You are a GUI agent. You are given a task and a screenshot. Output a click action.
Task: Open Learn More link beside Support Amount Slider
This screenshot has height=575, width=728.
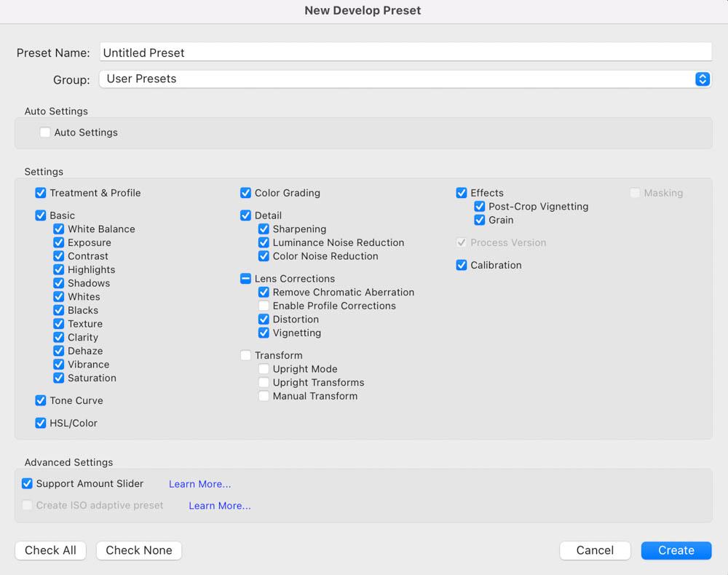[199, 484]
